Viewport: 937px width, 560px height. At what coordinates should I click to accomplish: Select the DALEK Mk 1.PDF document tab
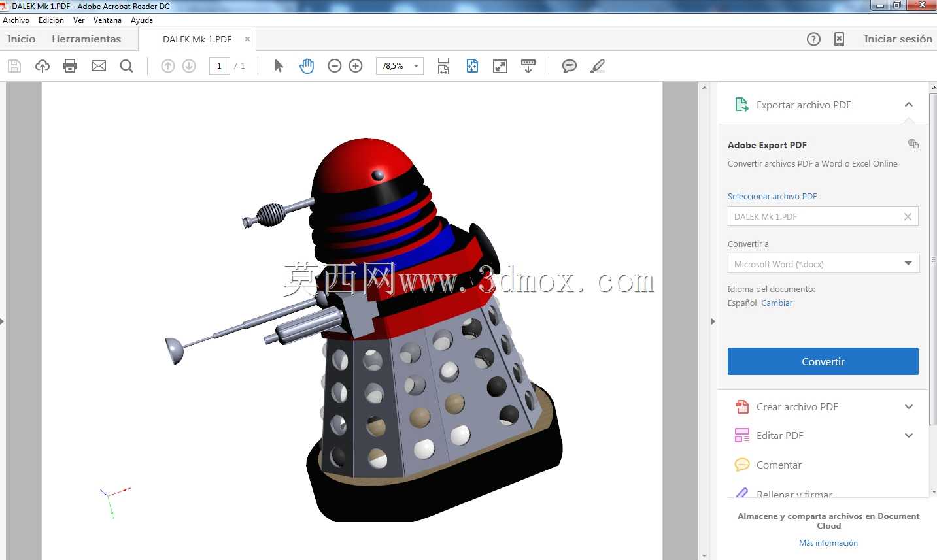click(197, 39)
